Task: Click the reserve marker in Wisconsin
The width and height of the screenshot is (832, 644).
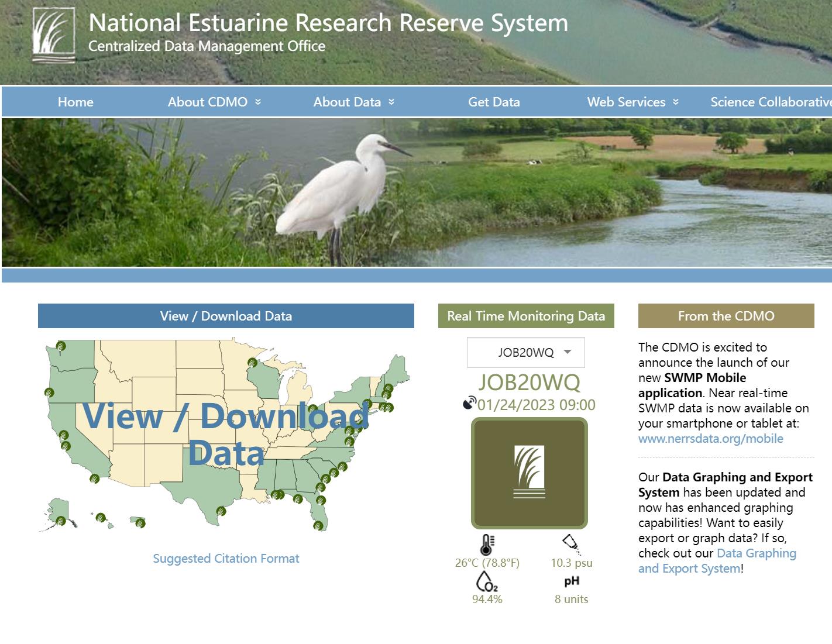Action: pos(253,363)
